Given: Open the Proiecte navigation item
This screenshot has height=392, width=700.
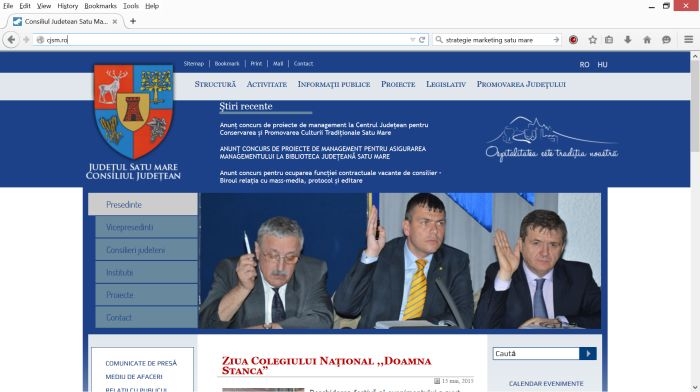Looking at the screenshot, I should 398,84.
